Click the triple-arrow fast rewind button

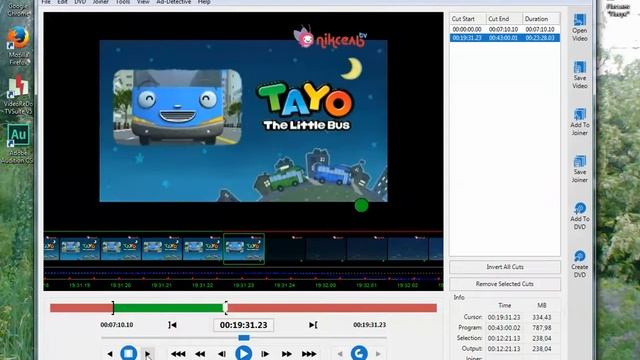[178, 354]
